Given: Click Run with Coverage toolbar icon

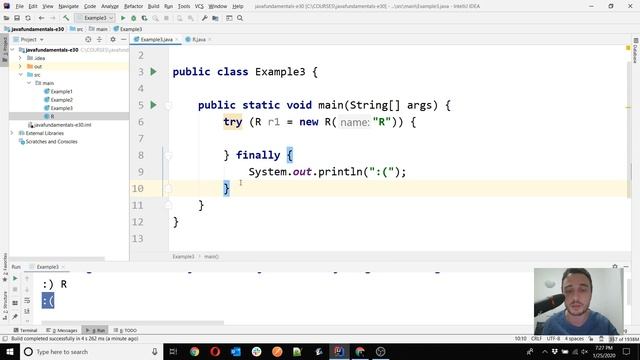Looking at the screenshot, I should click(x=144, y=18).
